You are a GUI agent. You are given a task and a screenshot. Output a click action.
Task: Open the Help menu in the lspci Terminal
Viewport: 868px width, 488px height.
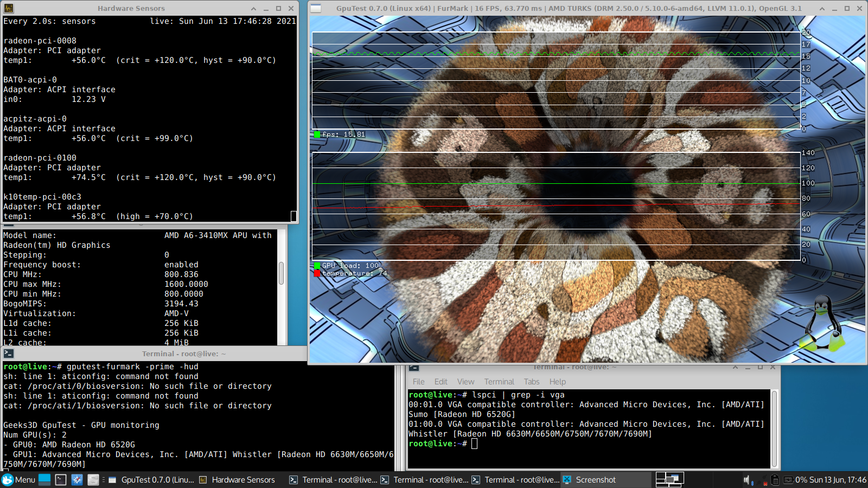click(x=557, y=382)
